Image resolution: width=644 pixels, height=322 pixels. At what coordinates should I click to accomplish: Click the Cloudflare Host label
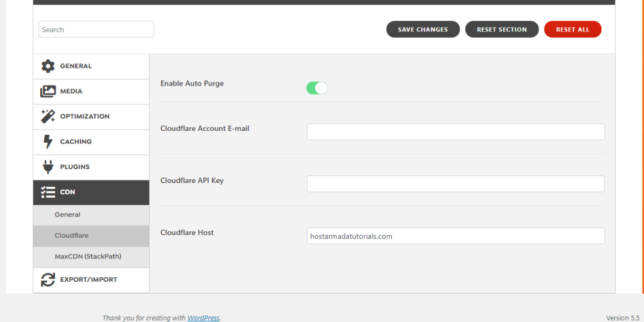click(187, 233)
